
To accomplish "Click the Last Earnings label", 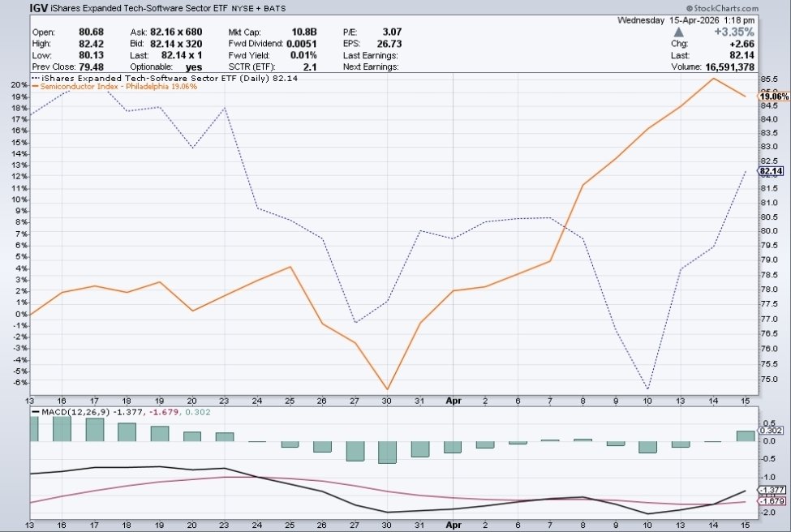I will pos(371,55).
